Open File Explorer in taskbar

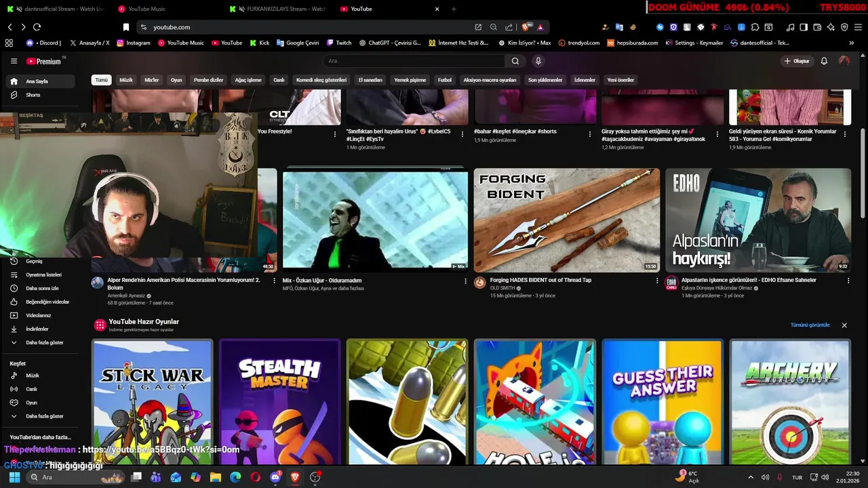216,477
